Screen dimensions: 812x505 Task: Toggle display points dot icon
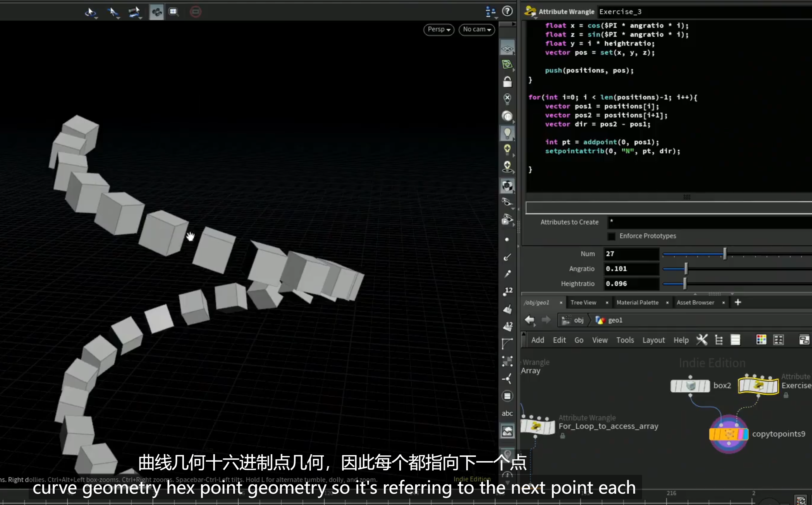[507, 239]
